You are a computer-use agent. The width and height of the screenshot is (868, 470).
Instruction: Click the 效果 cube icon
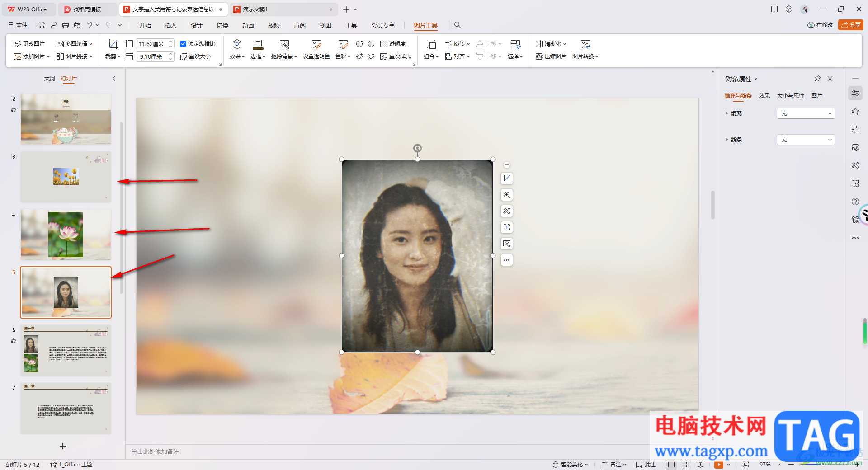pyautogui.click(x=237, y=44)
